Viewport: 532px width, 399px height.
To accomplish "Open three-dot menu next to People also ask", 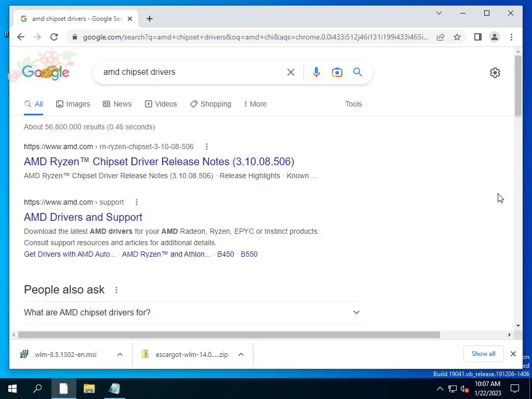I will click(116, 290).
